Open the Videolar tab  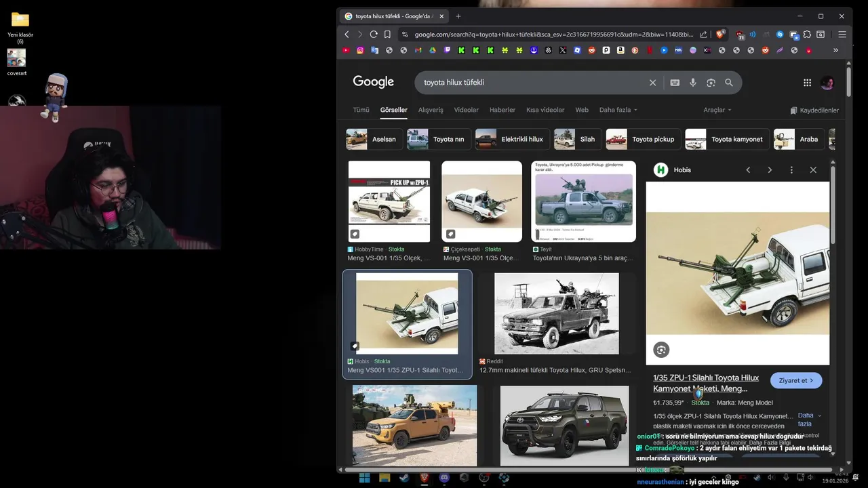tap(466, 110)
